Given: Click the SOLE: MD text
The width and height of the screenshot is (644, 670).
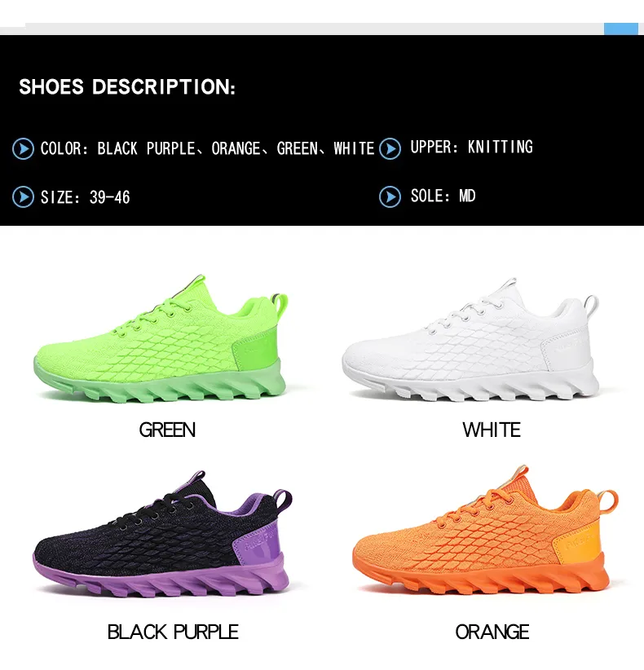Looking at the screenshot, I should click(443, 196).
